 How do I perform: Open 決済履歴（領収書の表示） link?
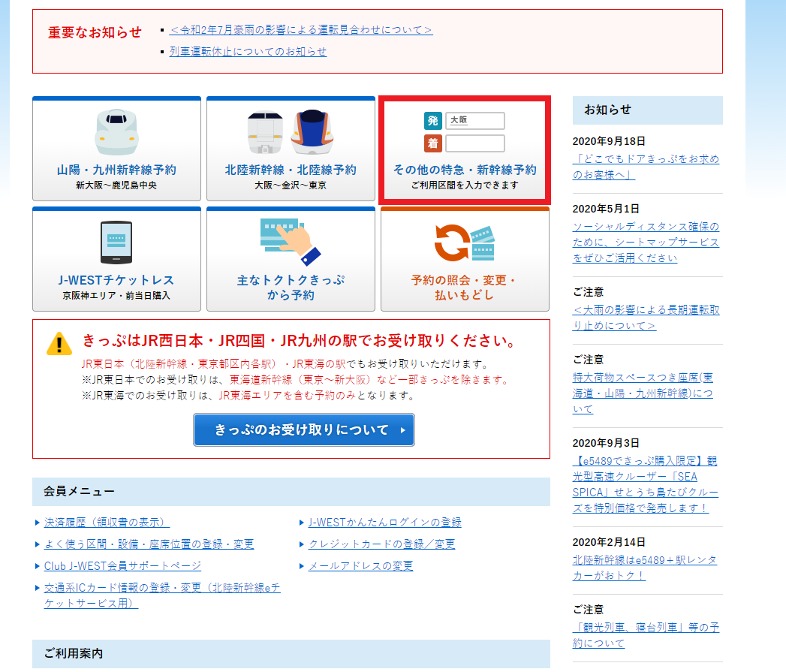tap(107, 523)
